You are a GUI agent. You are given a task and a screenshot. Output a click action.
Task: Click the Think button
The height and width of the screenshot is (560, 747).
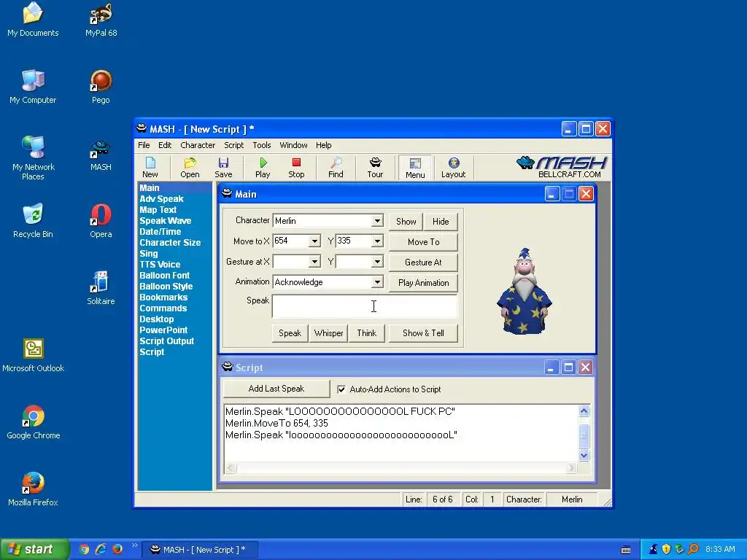coord(367,333)
